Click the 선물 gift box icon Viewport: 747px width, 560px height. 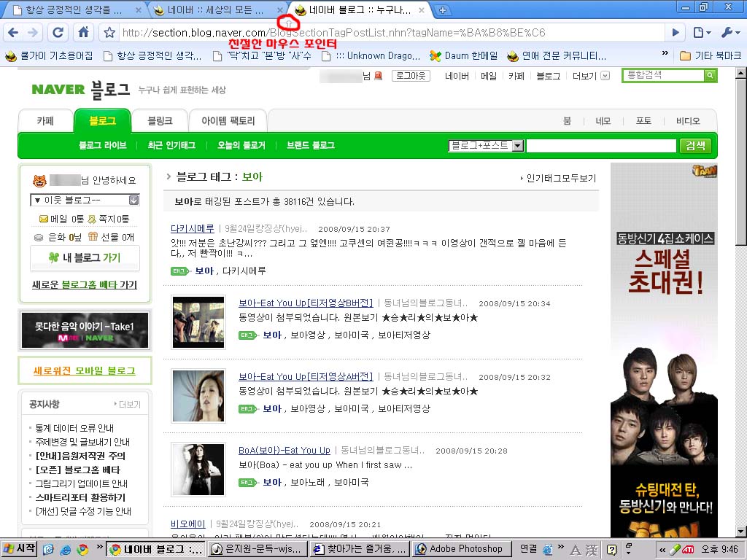(x=93, y=236)
